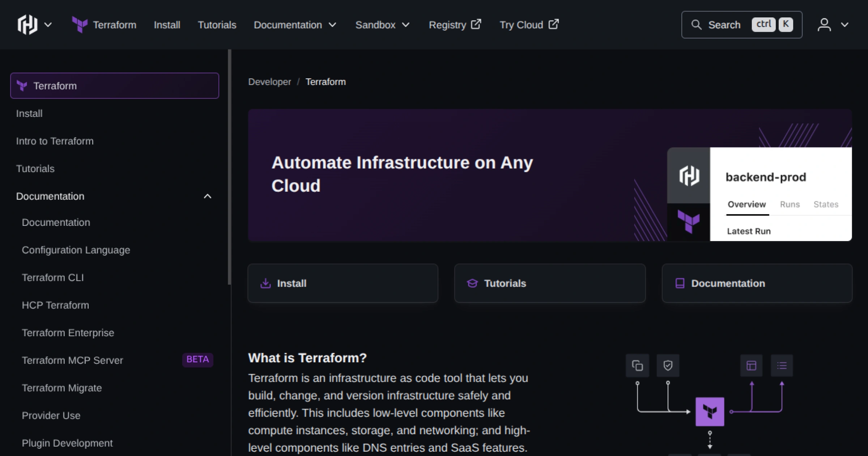Open the HashiCorp products dropdown chevron
The image size is (868, 456).
pyautogui.click(x=48, y=25)
